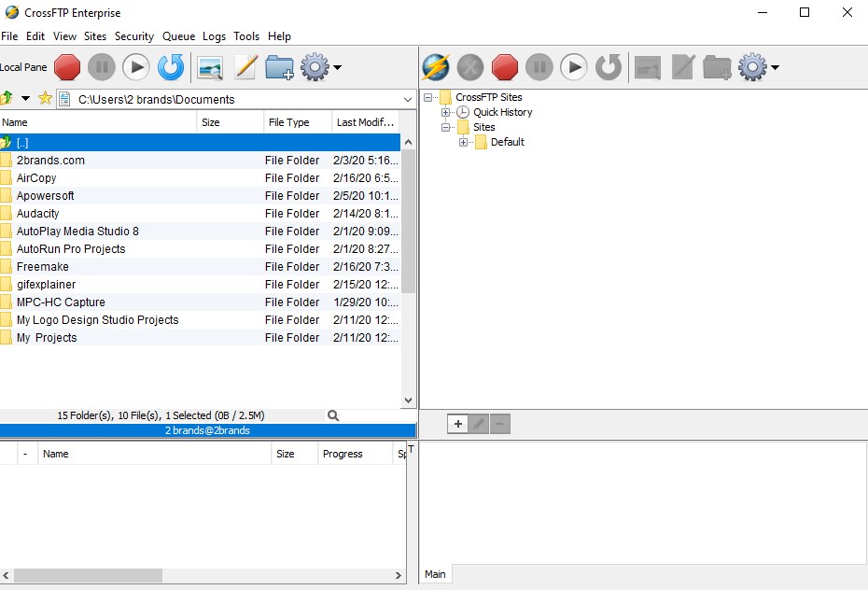
Task: Add a new site with plus button
Action: [x=458, y=424]
